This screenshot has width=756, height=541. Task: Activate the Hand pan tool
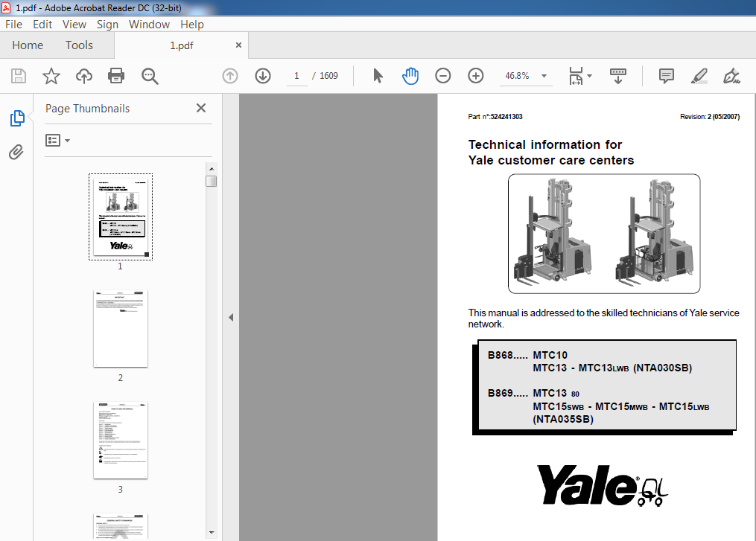click(410, 76)
